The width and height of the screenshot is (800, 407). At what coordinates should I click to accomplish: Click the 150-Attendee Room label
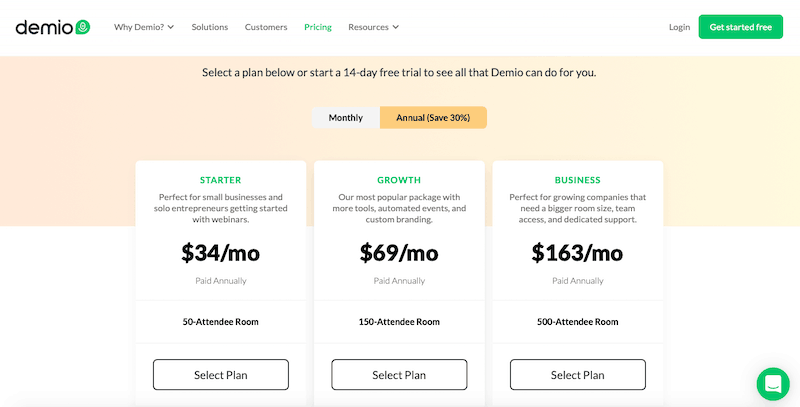coord(399,322)
